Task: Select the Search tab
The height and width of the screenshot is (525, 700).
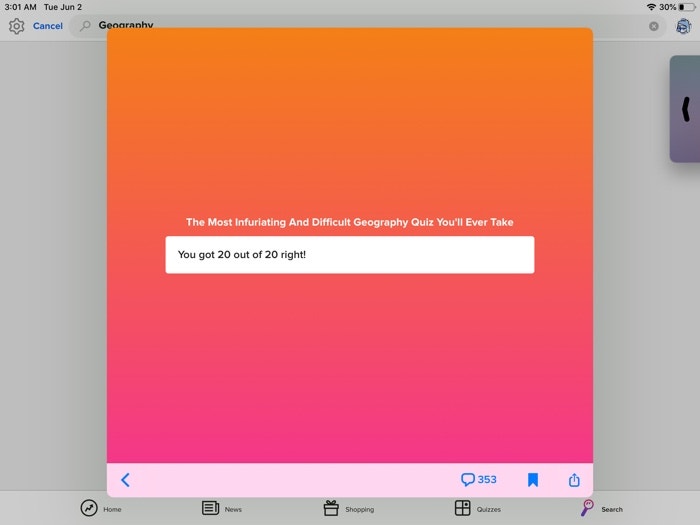Action: pyautogui.click(x=601, y=508)
